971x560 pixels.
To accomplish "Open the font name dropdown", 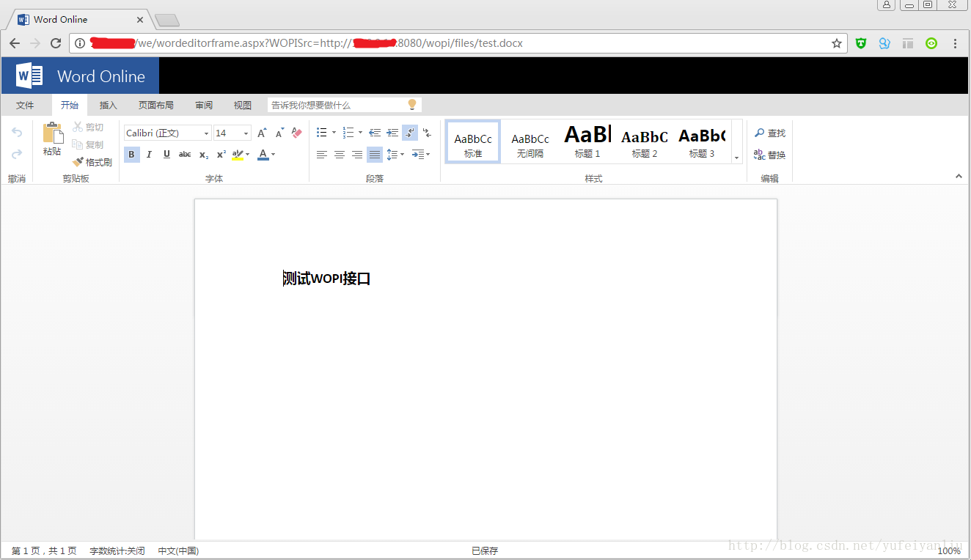I will point(207,133).
